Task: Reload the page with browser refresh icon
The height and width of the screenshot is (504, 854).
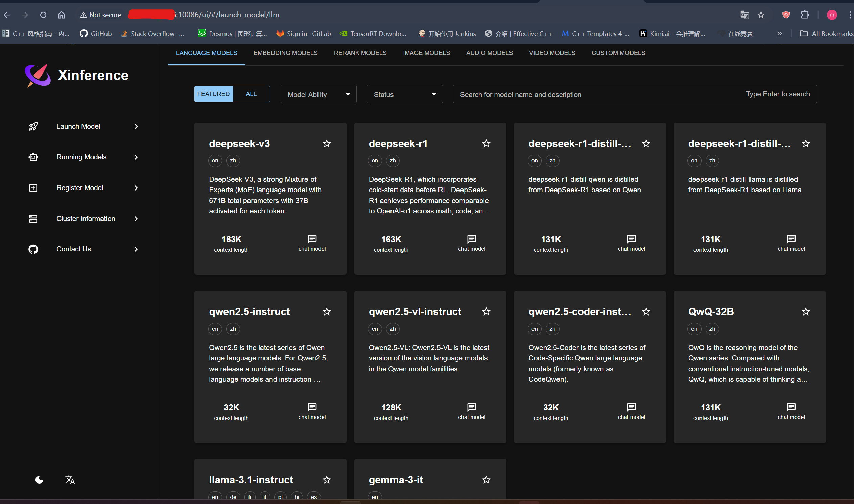Action: (x=43, y=15)
